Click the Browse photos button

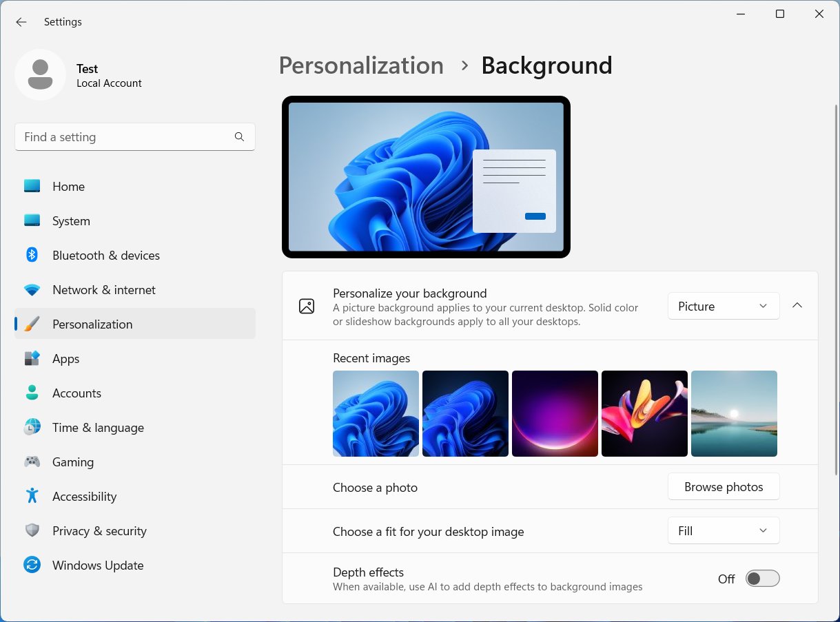723,486
